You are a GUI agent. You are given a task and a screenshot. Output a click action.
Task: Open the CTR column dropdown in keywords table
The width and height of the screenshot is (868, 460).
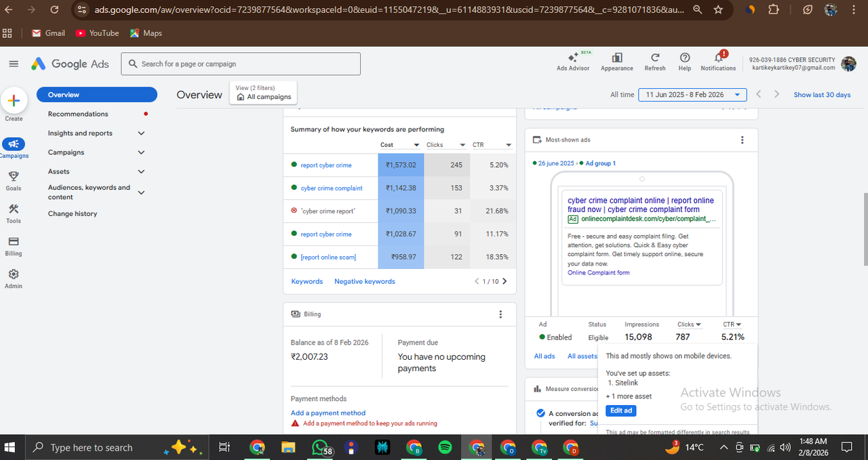point(508,145)
